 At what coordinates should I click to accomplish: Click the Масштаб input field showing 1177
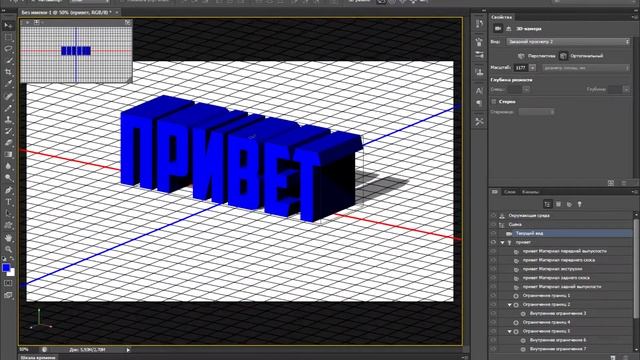[x=521, y=68]
